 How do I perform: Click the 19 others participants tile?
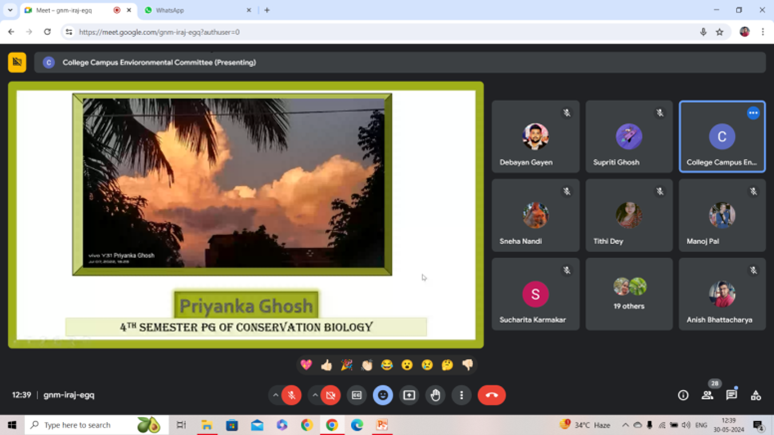(x=629, y=294)
